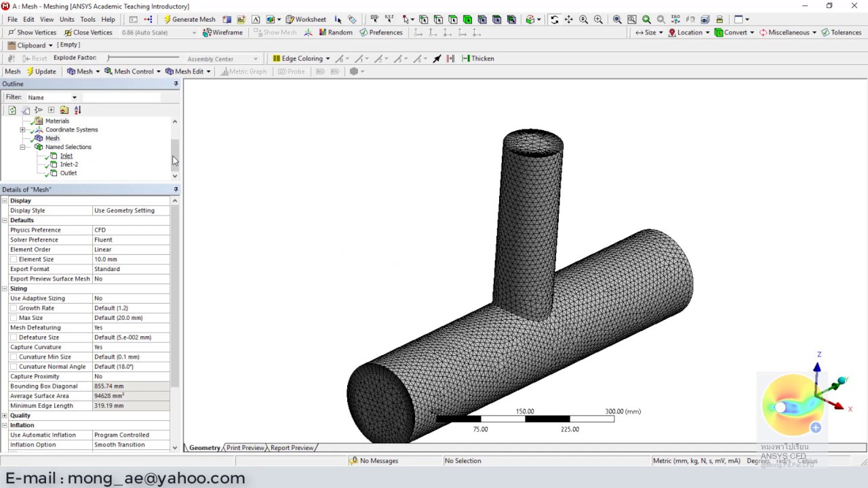
Task: Open the File menu
Action: [x=12, y=19]
